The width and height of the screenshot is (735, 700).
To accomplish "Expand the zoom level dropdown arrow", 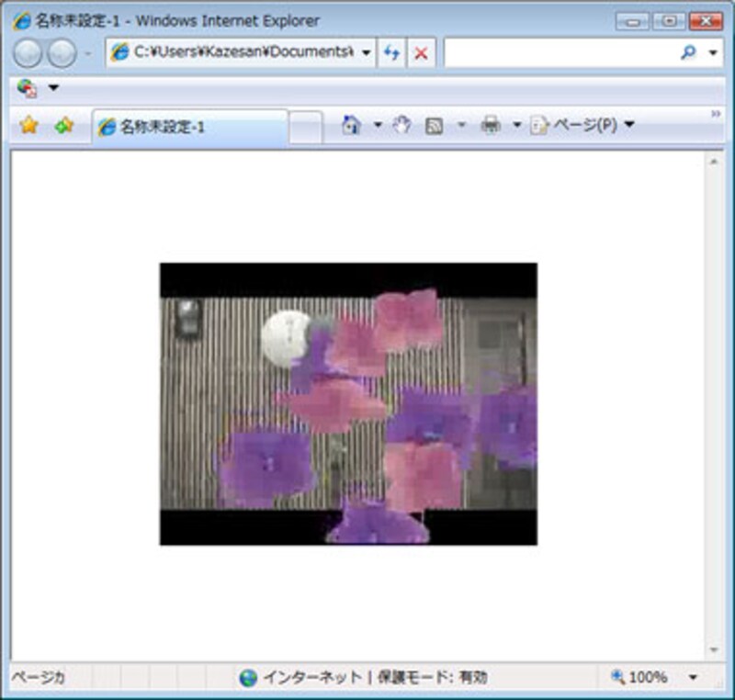I will click(692, 678).
